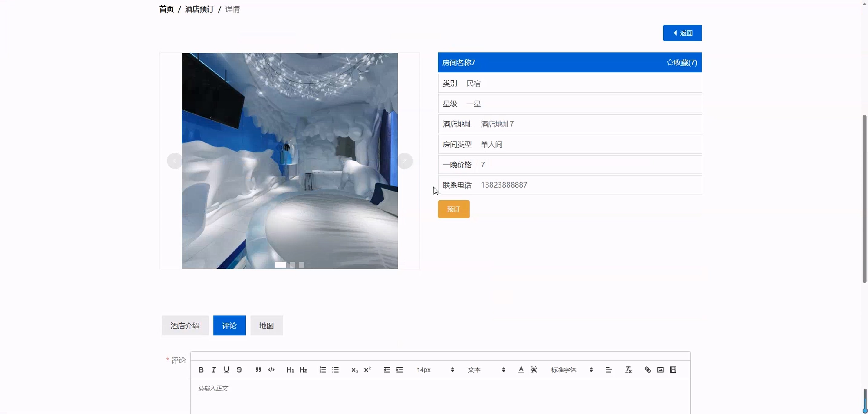Click the orange 预订 button
Image resolution: width=868 pixels, height=414 pixels.
click(x=454, y=209)
